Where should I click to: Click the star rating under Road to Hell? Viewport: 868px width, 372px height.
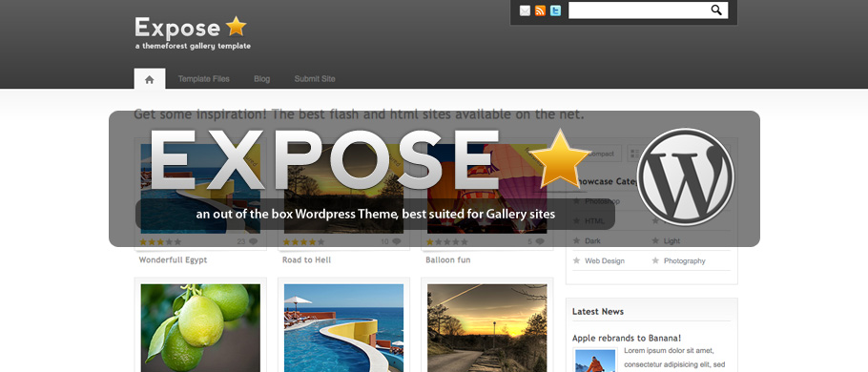(x=304, y=242)
